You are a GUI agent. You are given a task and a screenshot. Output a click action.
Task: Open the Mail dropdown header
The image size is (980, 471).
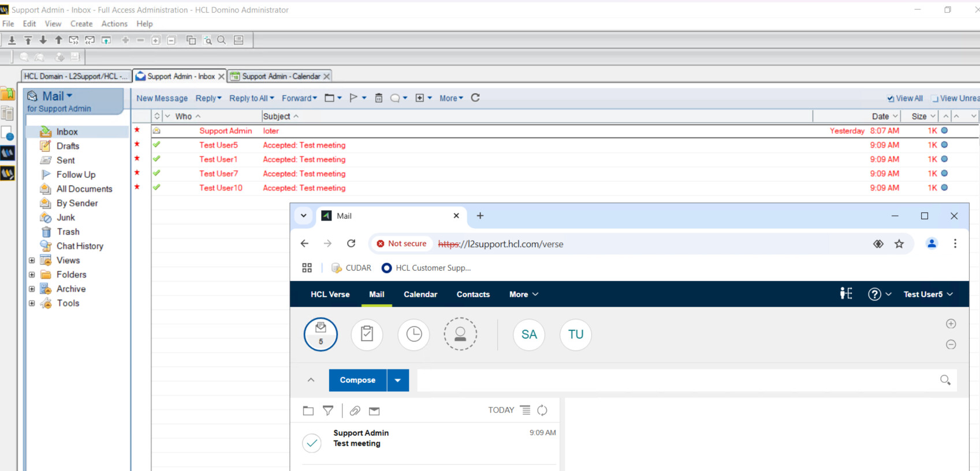click(x=57, y=96)
